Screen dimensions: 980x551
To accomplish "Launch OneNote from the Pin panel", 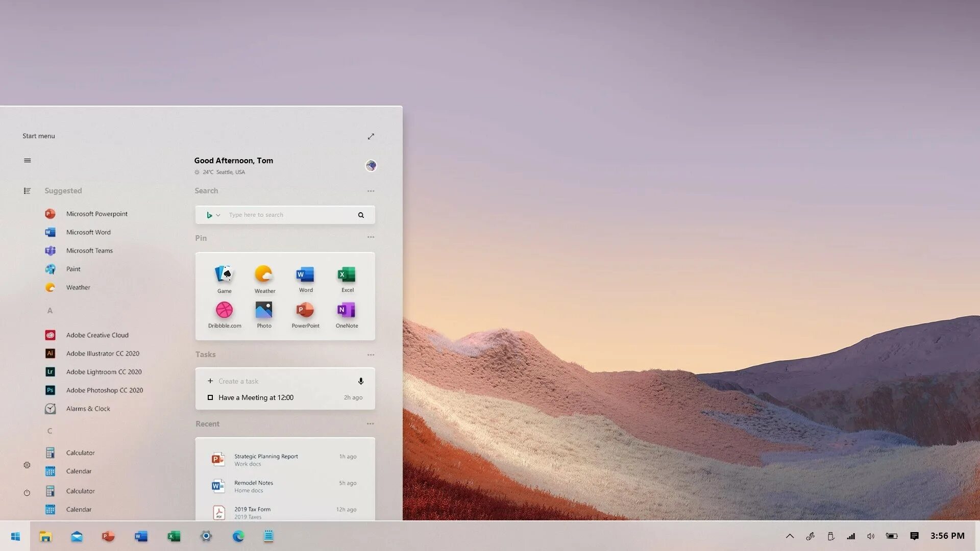I will pos(347,311).
